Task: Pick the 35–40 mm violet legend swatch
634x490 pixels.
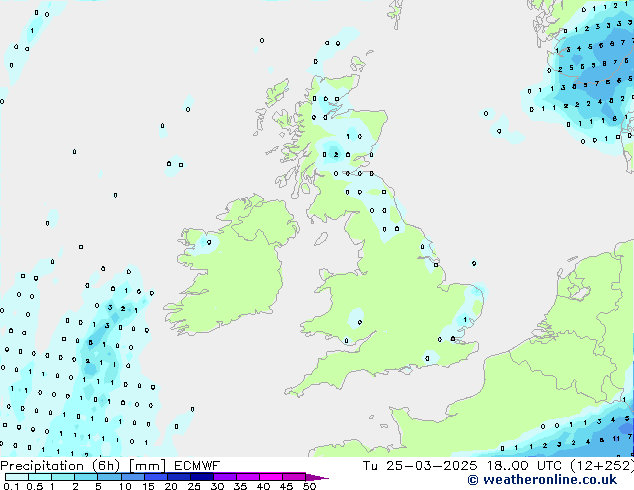Action: point(247,477)
